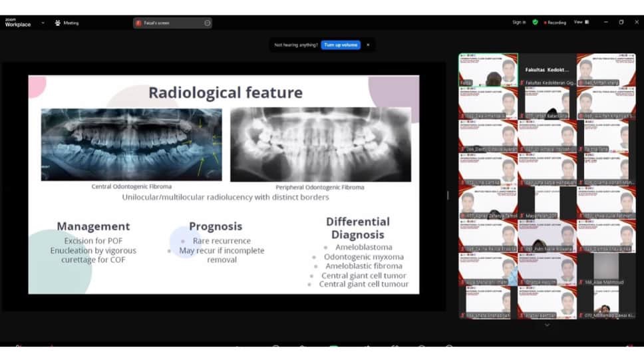
Task: Maximize the Zoom meeting window
Action: 621,22
